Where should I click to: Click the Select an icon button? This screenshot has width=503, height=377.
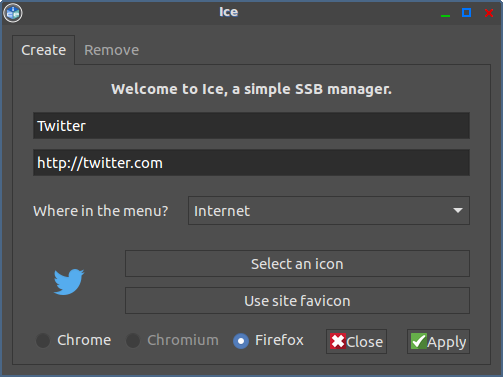[x=297, y=264]
